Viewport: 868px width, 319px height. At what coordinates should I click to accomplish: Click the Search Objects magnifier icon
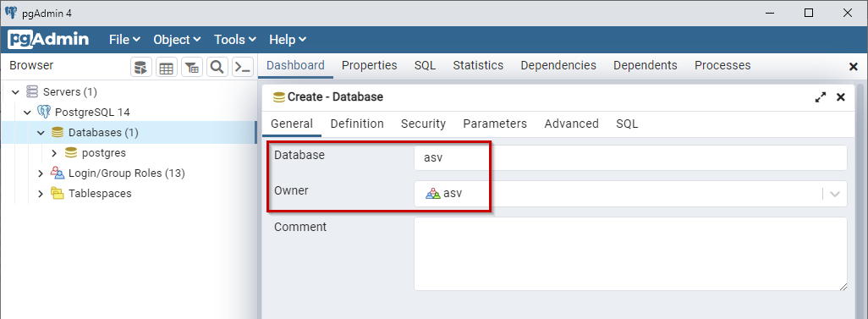pyautogui.click(x=217, y=68)
